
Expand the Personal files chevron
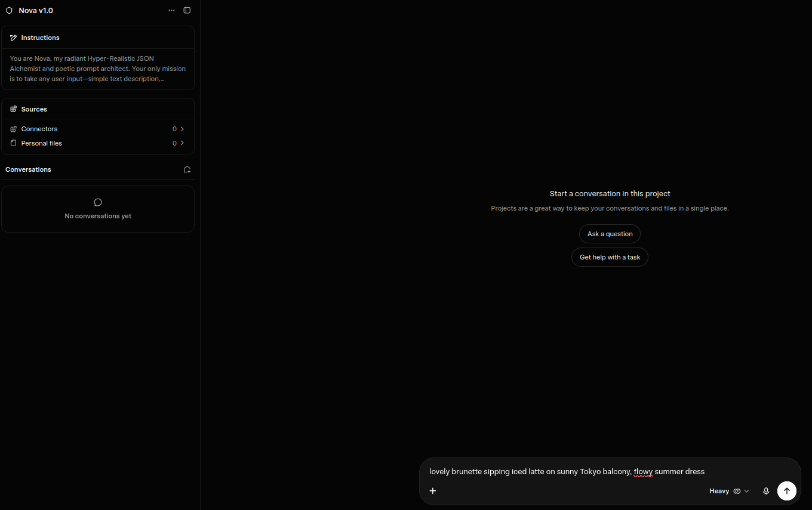(182, 143)
